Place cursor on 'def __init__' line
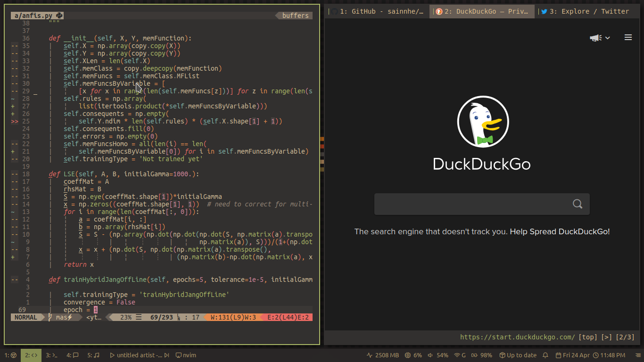 (120, 38)
